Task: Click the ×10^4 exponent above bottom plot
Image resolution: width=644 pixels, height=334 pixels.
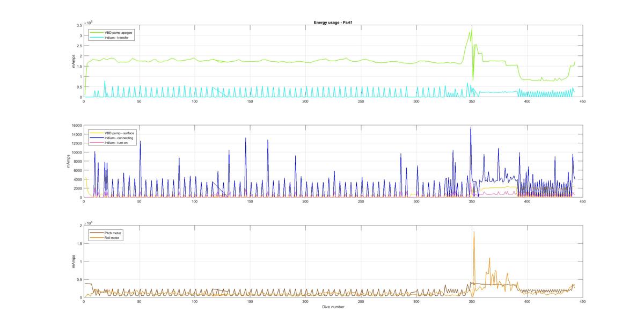Action: coord(89,222)
